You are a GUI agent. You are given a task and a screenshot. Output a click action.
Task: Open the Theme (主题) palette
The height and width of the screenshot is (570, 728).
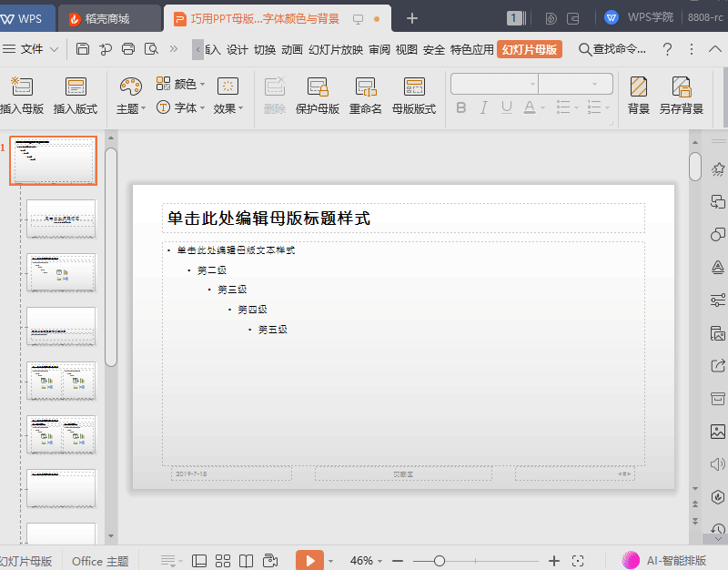click(x=131, y=97)
